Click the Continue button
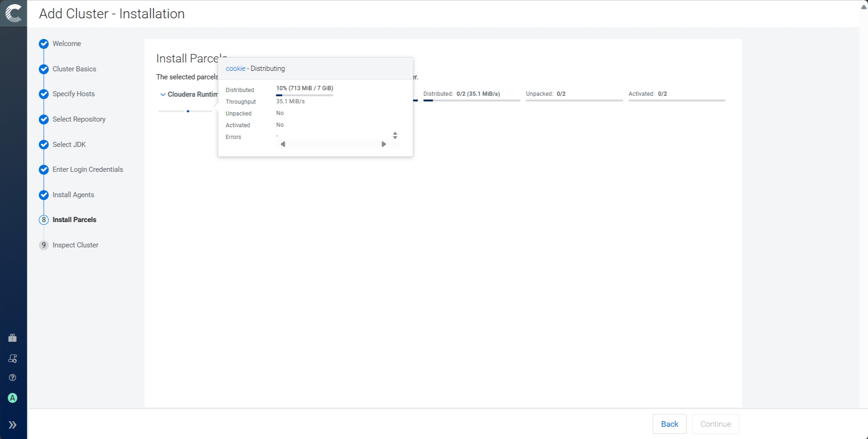Viewport: 868px width, 439px height. [715, 424]
